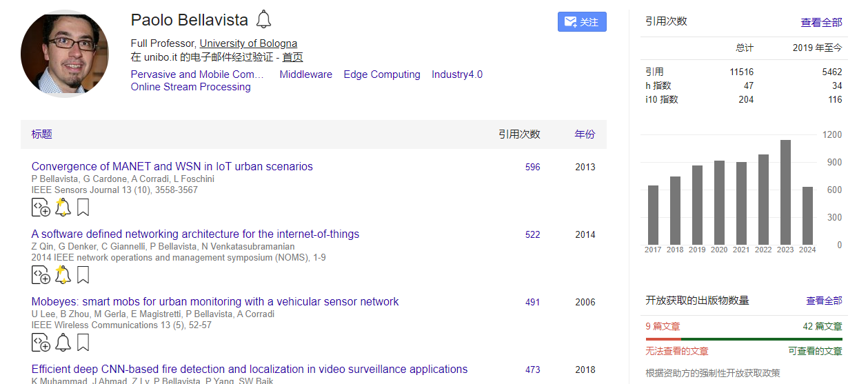The width and height of the screenshot is (868, 384).
Task: Click the envelope icon in the follow button
Action: [570, 22]
